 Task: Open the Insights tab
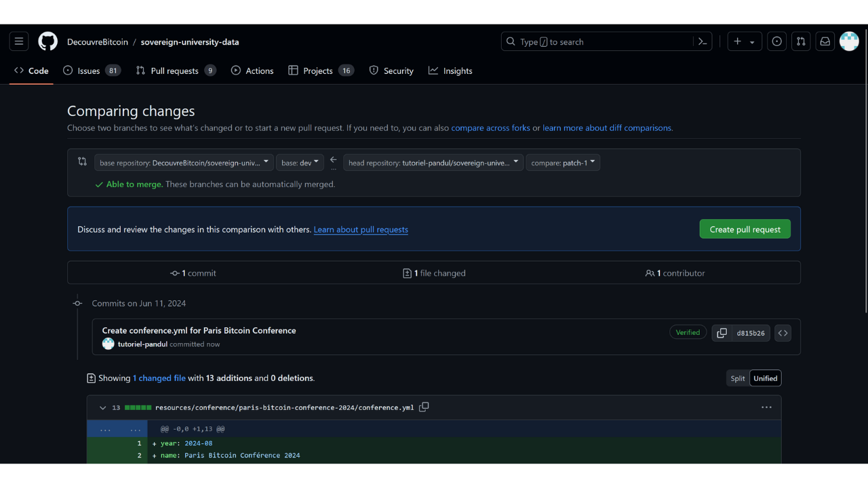450,70
